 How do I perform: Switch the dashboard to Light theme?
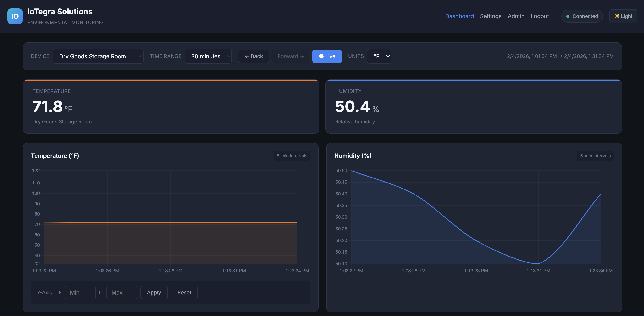coord(623,16)
